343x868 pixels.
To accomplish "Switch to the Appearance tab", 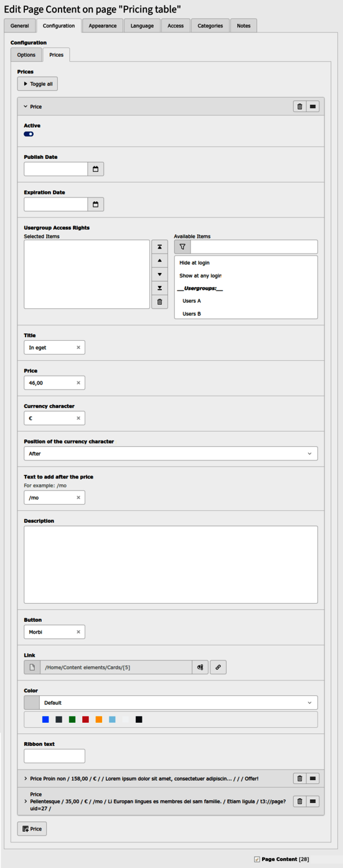I will [103, 26].
